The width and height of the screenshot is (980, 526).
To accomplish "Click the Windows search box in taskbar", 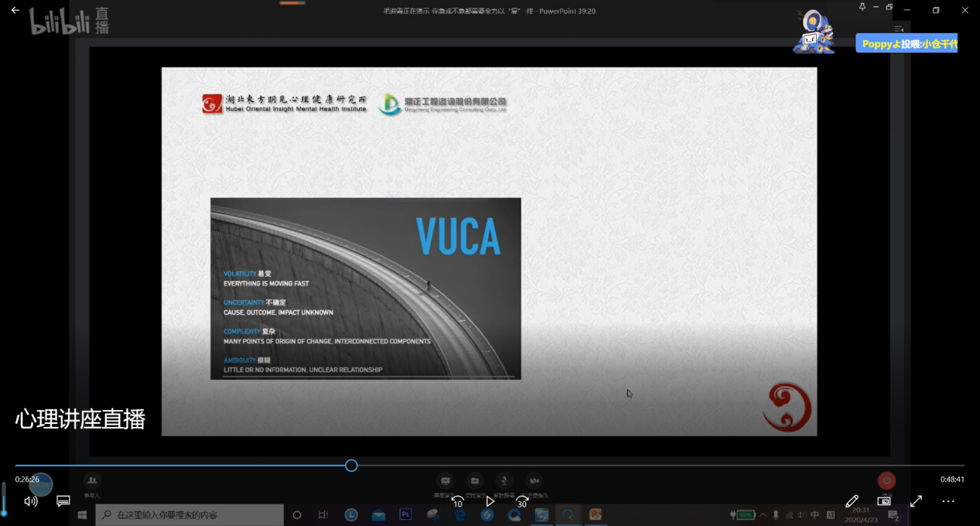I will click(x=190, y=515).
